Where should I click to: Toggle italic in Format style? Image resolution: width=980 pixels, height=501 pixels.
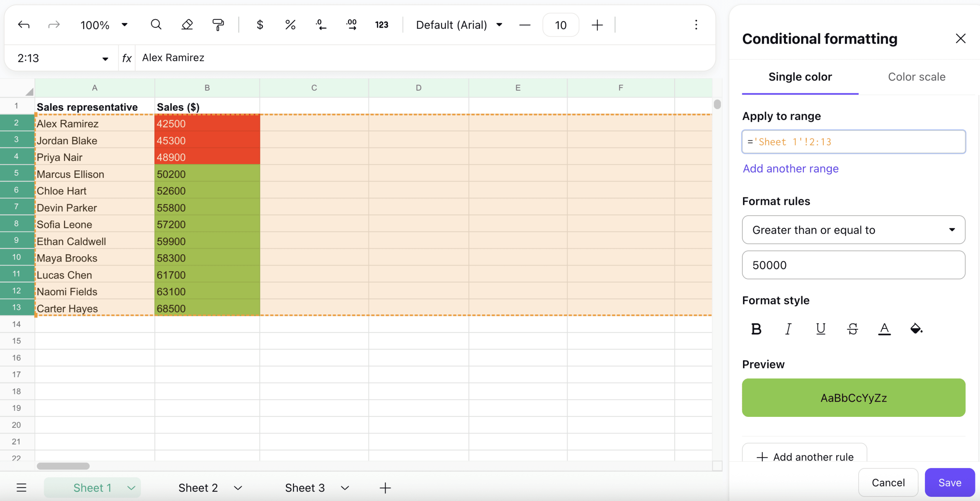pyautogui.click(x=787, y=329)
